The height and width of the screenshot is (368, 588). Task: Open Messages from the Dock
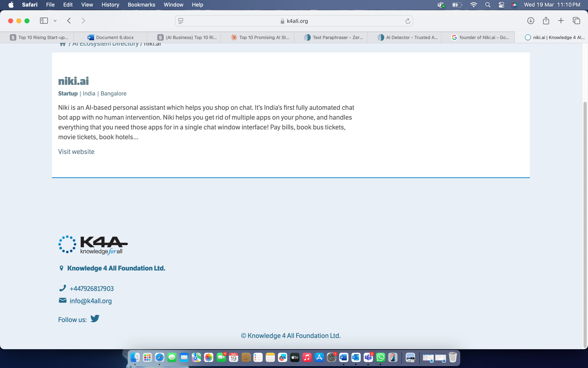(172, 357)
